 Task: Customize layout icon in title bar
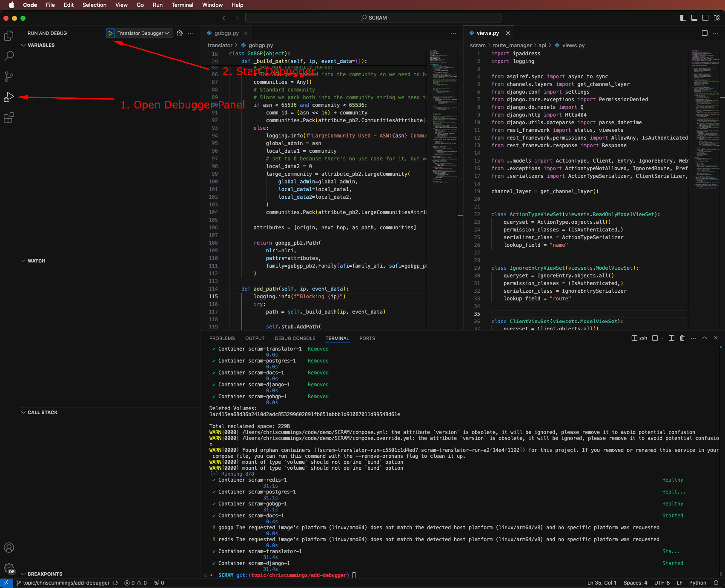click(x=716, y=18)
